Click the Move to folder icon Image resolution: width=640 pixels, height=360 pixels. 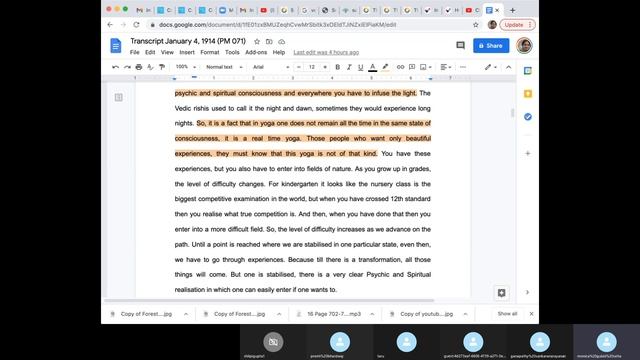(x=269, y=42)
